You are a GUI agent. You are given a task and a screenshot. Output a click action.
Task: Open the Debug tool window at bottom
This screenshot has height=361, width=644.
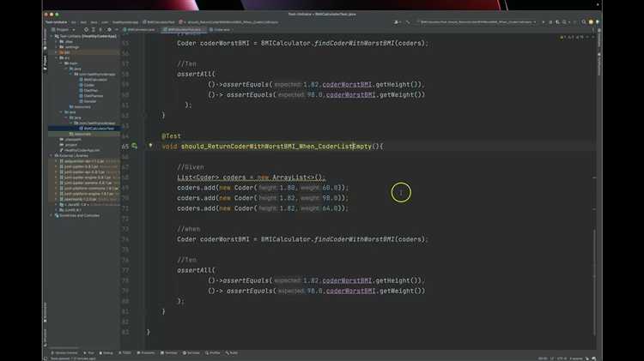[106, 352]
